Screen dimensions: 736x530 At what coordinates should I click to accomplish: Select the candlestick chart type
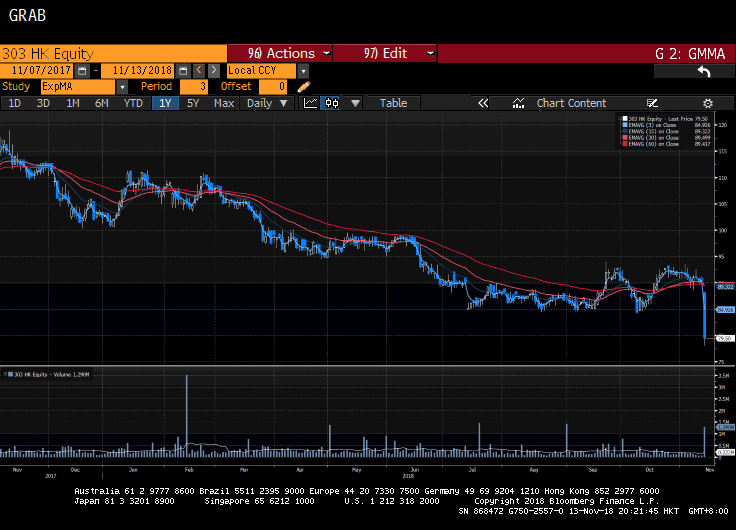(332, 103)
